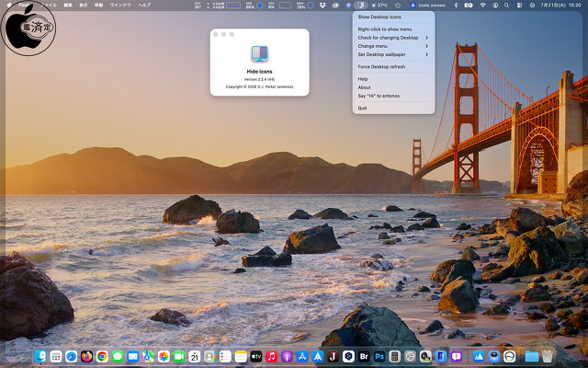This screenshot has height=368, width=588.
Task: Click the date and time display
Action: pyautogui.click(x=560, y=6)
